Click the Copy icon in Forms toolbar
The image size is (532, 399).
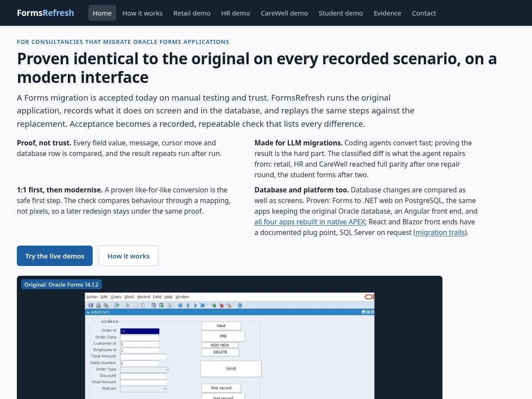136,305
